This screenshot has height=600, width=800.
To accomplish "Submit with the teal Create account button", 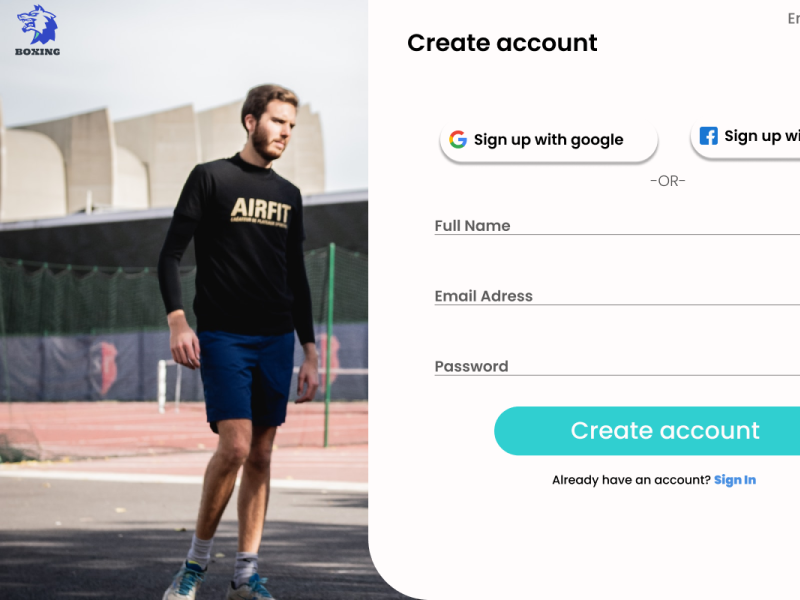I will (x=647, y=431).
